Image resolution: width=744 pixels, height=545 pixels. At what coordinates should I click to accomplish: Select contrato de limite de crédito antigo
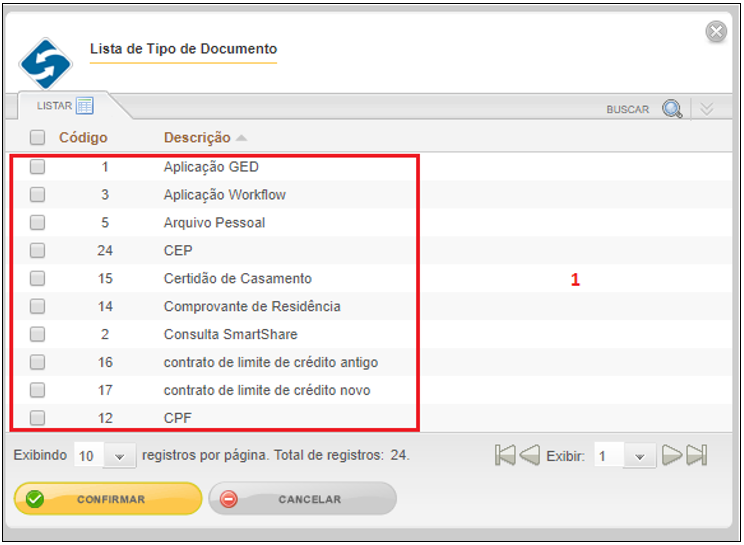tap(271, 362)
